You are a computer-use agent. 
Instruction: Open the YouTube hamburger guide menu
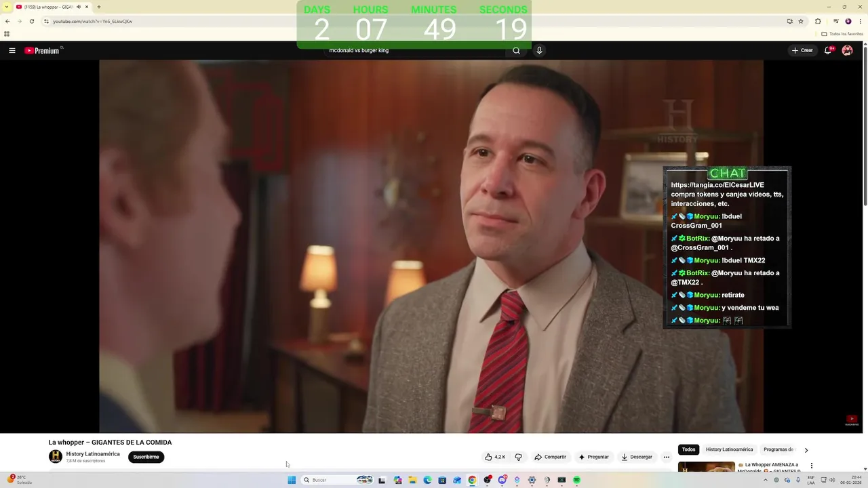pyautogui.click(x=12, y=50)
